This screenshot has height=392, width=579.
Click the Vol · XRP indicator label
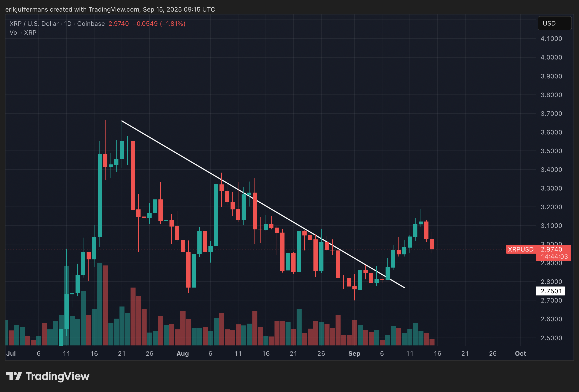pyautogui.click(x=23, y=33)
